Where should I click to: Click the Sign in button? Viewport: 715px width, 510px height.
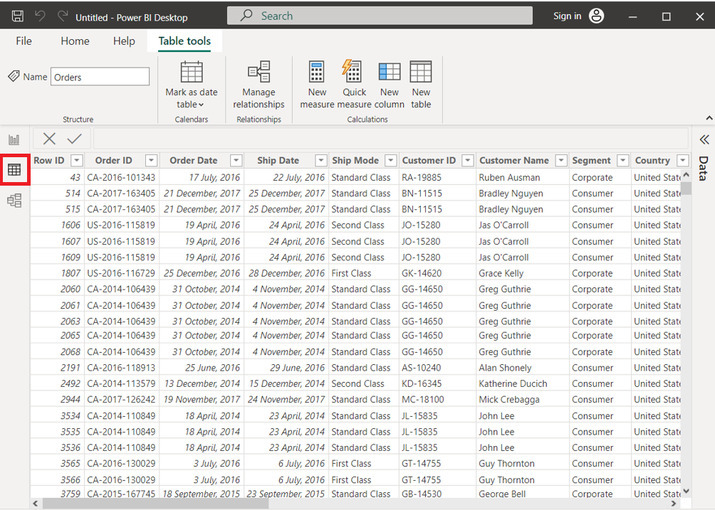point(567,16)
